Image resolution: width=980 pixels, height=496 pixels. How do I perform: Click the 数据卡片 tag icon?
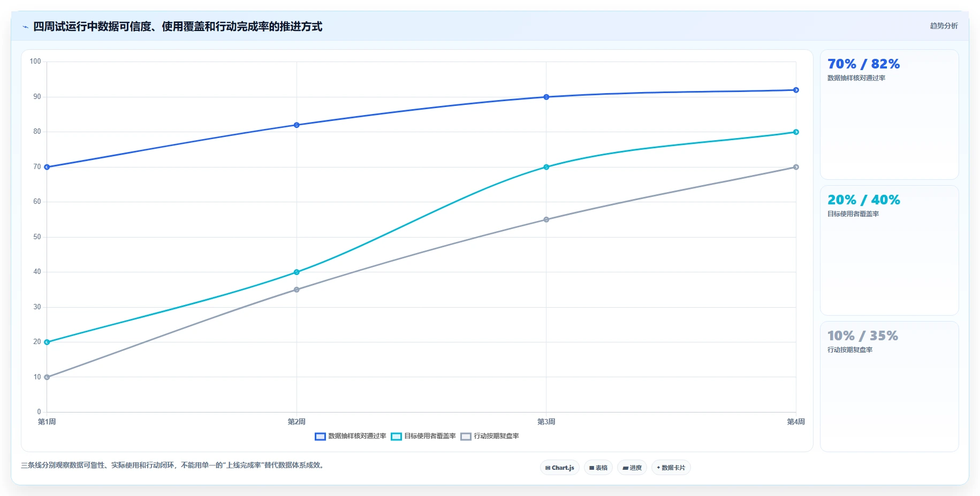coord(658,468)
